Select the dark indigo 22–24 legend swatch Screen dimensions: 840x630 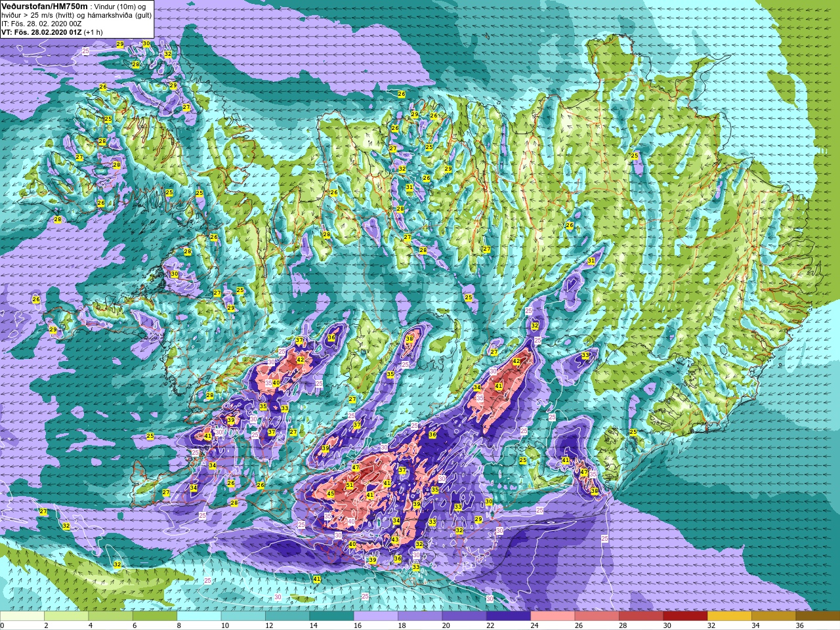508,616
